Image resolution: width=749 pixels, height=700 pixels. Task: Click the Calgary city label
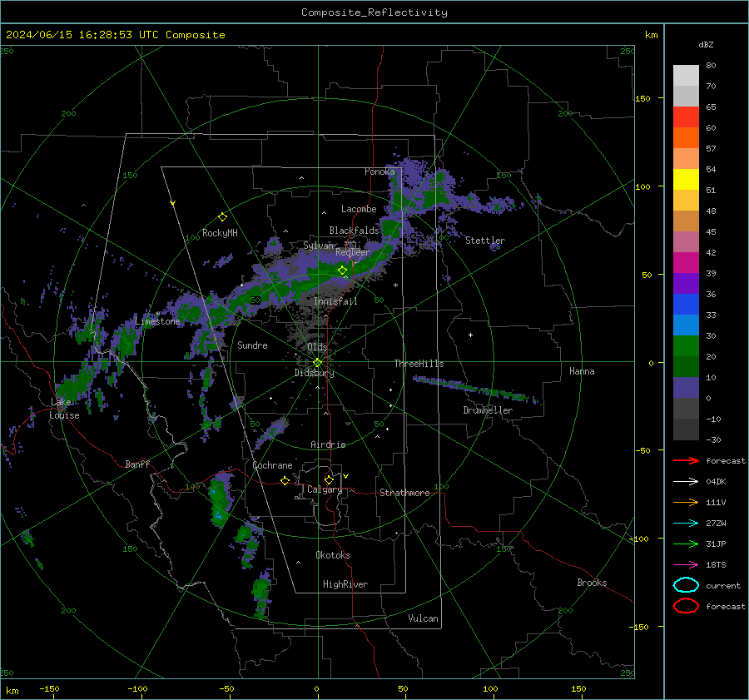point(325,489)
